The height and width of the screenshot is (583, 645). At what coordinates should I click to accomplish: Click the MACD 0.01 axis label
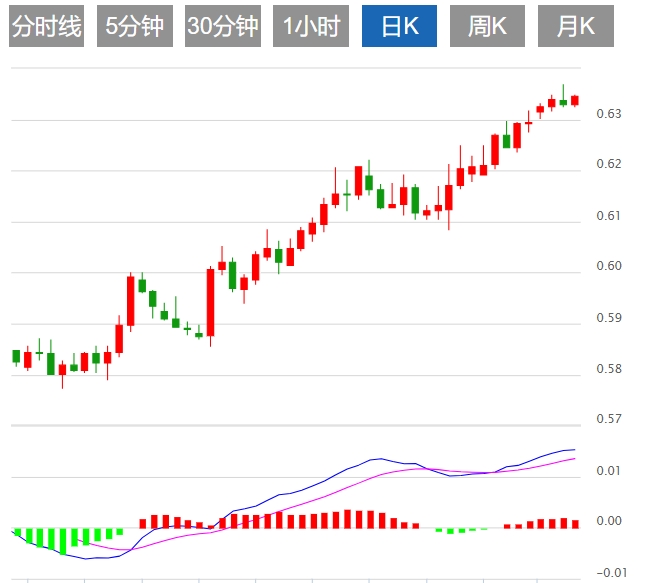point(608,471)
